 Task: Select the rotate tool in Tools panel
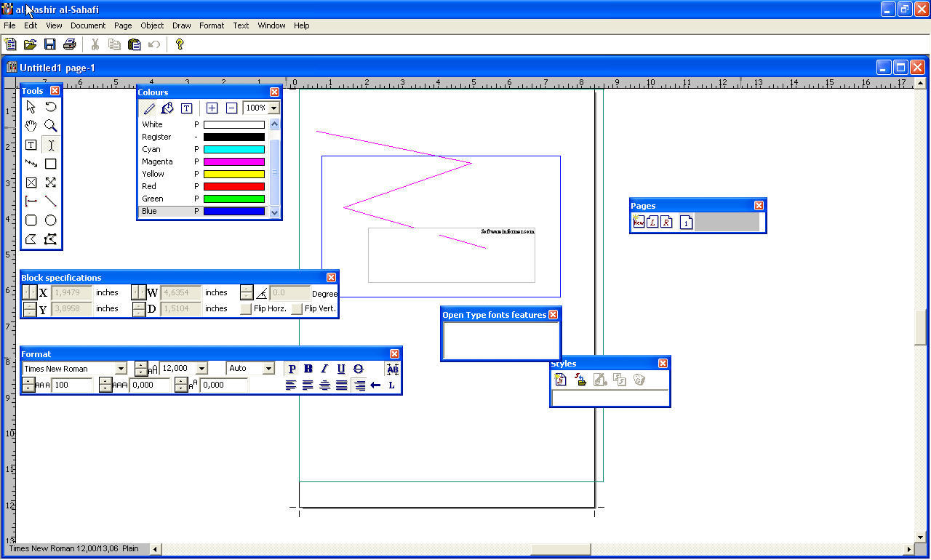[51, 107]
